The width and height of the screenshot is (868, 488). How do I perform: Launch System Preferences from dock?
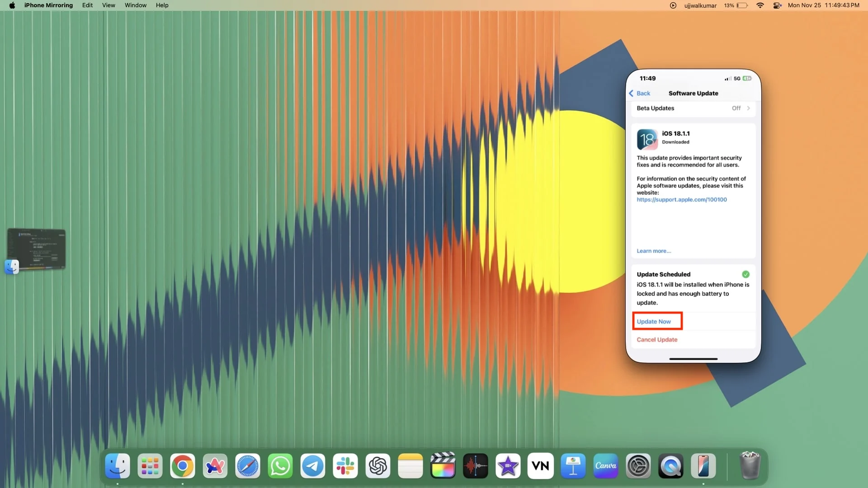pos(638,465)
